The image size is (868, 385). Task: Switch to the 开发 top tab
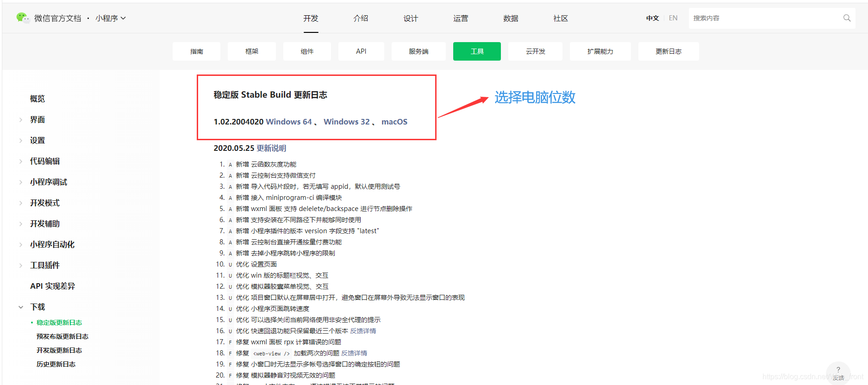(311, 19)
